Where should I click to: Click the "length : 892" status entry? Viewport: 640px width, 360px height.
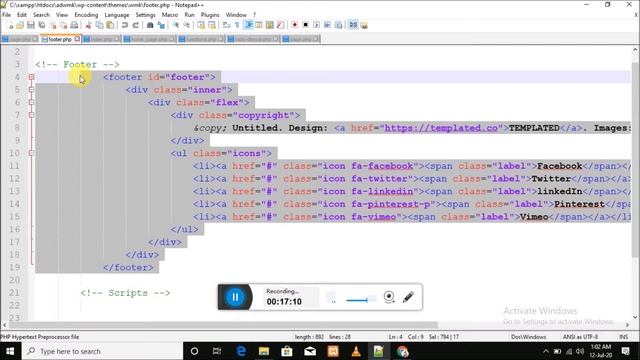pos(309,337)
